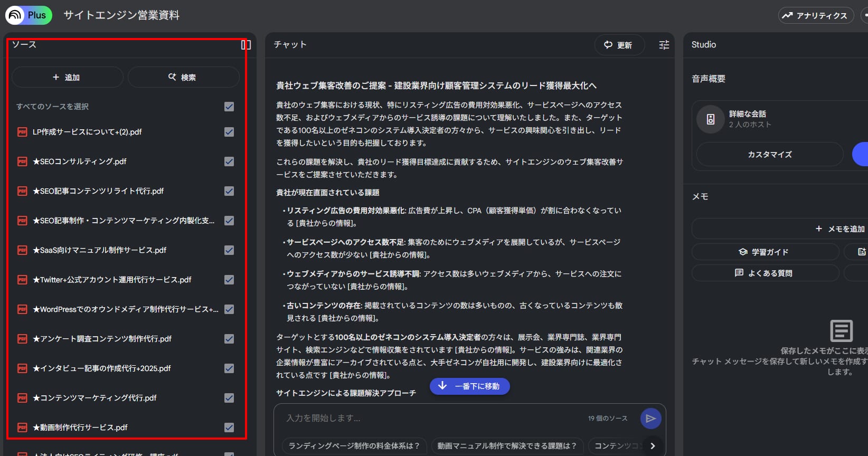The image size is (868, 456).
Task: Show more suggested questions chevron
Action: coord(653,446)
